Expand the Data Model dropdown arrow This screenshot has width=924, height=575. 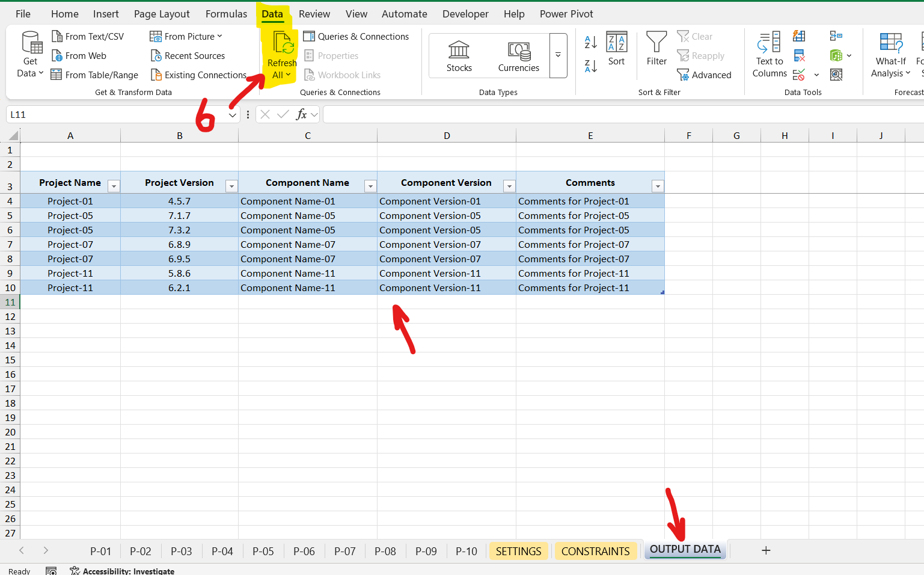(849, 56)
